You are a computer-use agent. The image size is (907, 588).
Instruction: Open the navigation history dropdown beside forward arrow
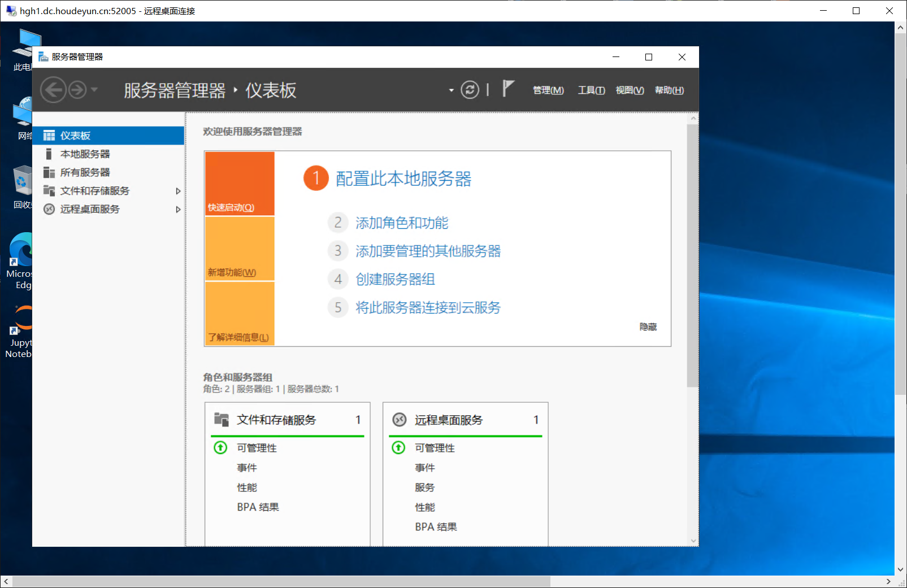pos(94,89)
